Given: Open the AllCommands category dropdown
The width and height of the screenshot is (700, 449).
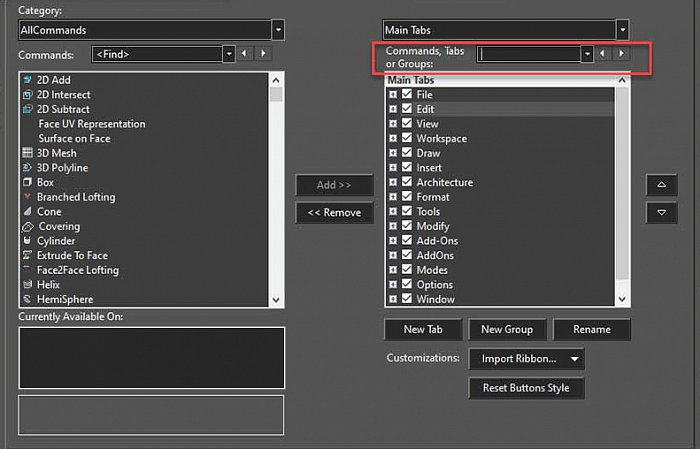Looking at the screenshot, I should [x=277, y=31].
